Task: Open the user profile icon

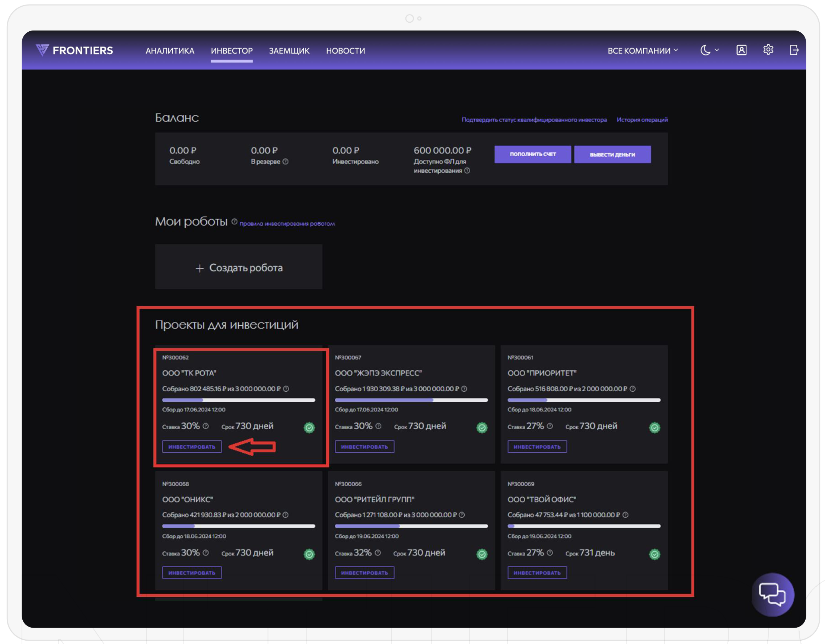Action: [741, 50]
